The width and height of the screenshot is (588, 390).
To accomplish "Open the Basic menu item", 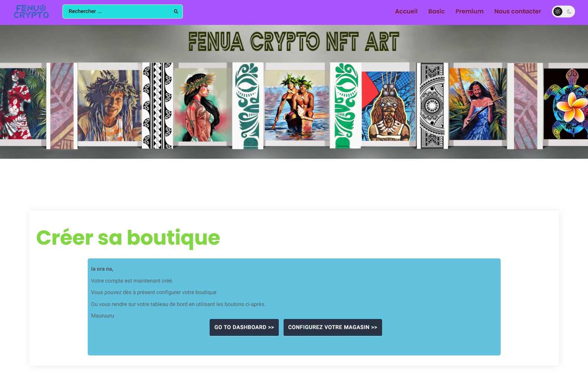I will click(436, 12).
